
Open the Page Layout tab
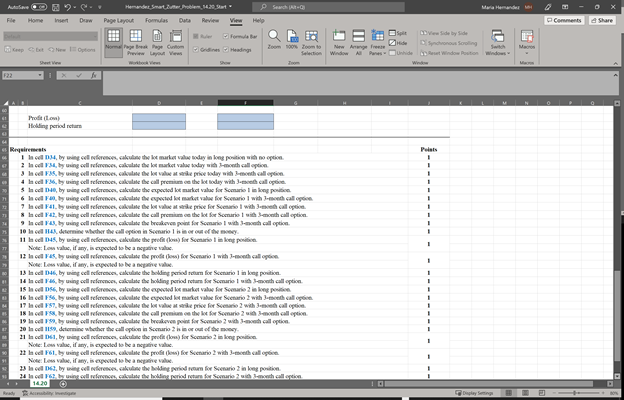click(119, 20)
